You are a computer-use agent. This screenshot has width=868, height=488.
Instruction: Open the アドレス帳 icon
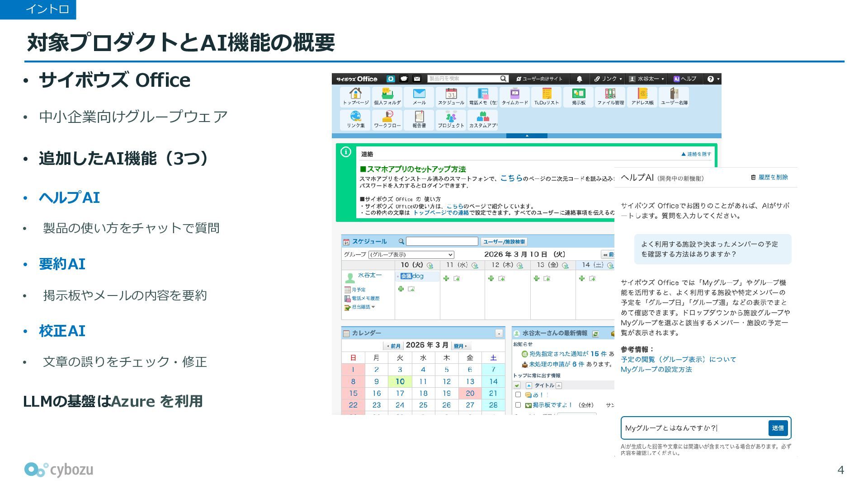(642, 96)
